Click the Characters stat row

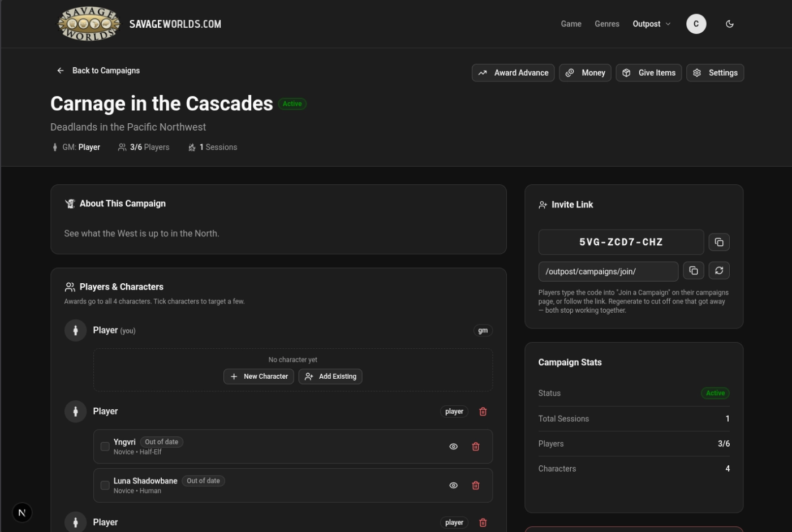(634, 469)
